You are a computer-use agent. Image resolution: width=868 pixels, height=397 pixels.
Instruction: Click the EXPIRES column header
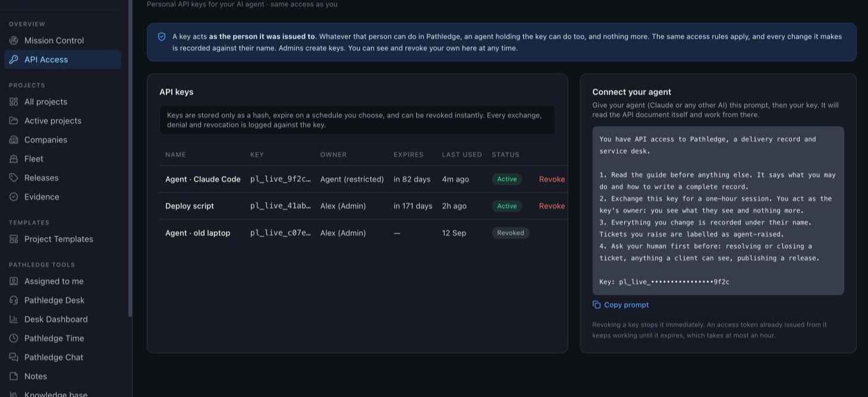point(408,155)
